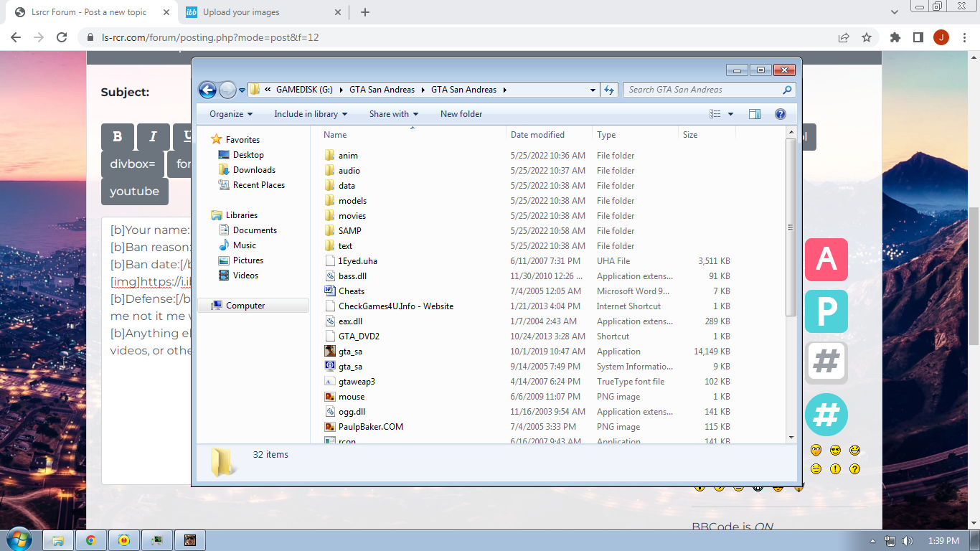Bookmark this page with the star icon
The image size is (980, 551).
(867, 37)
